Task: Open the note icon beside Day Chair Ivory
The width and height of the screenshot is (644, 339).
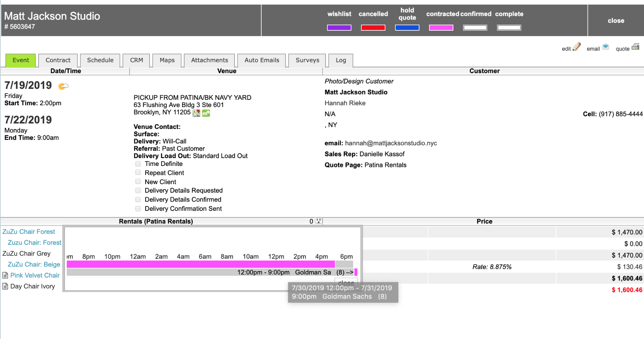Action: coord(5,287)
